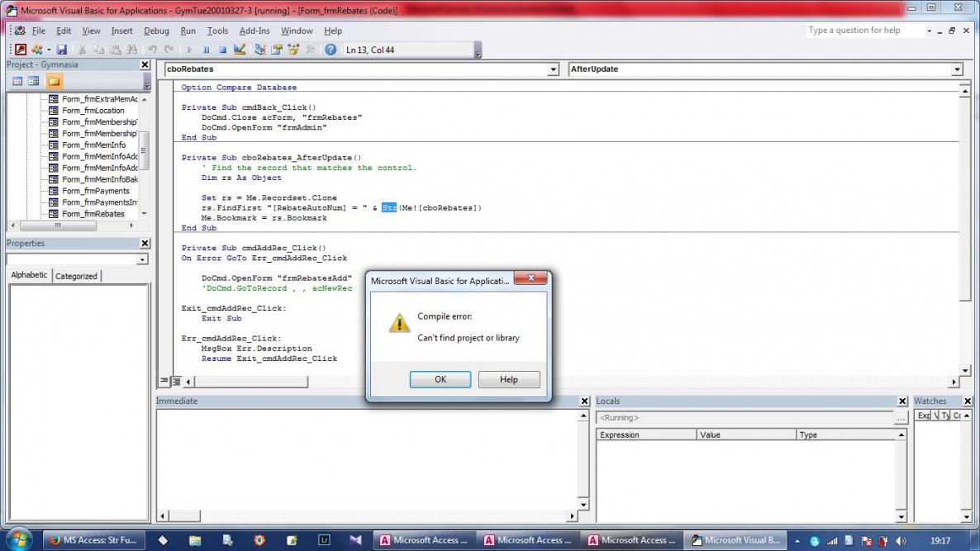Close the Locals window

coord(902,401)
